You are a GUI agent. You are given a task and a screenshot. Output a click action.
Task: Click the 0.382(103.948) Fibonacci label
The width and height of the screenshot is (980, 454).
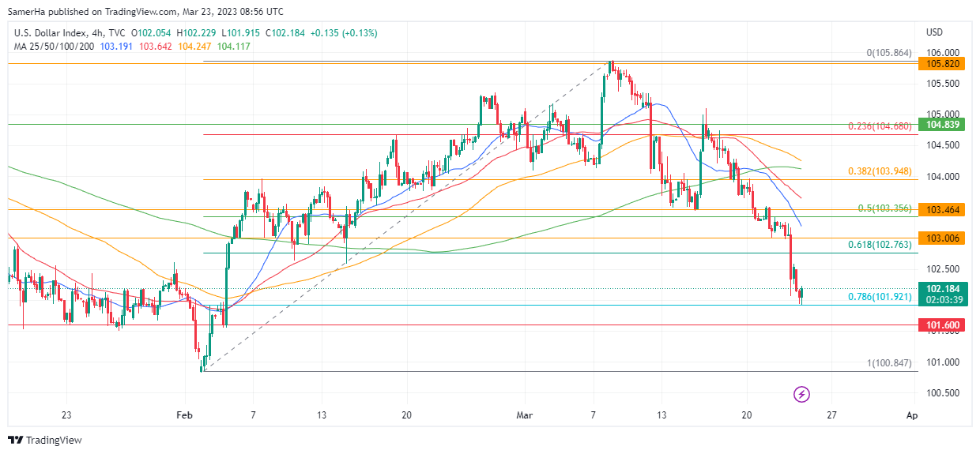click(880, 171)
